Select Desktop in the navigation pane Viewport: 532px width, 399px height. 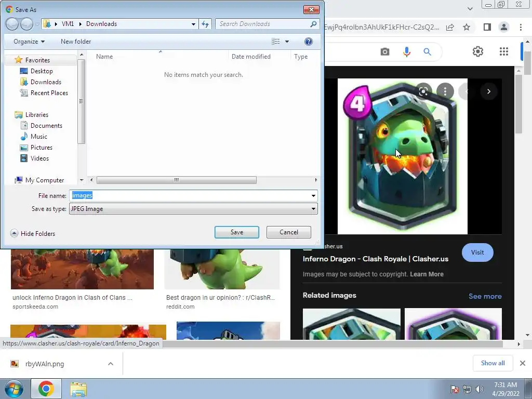coord(42,71)
